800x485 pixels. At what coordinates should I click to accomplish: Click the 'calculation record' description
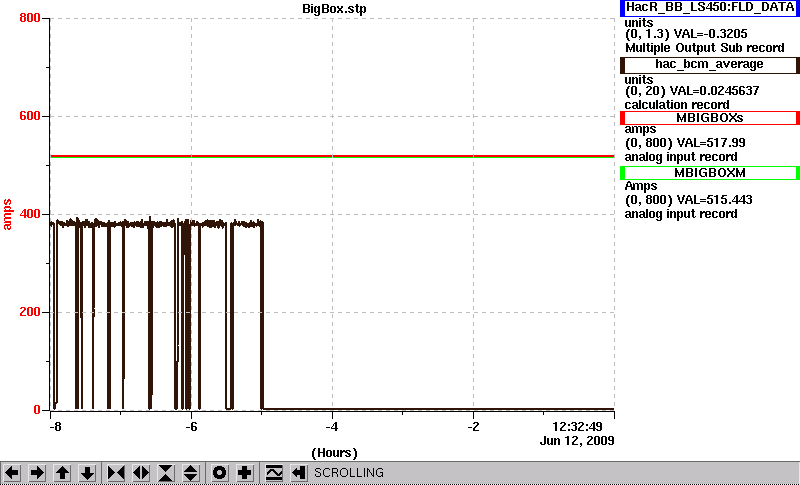tap(677, 105)
